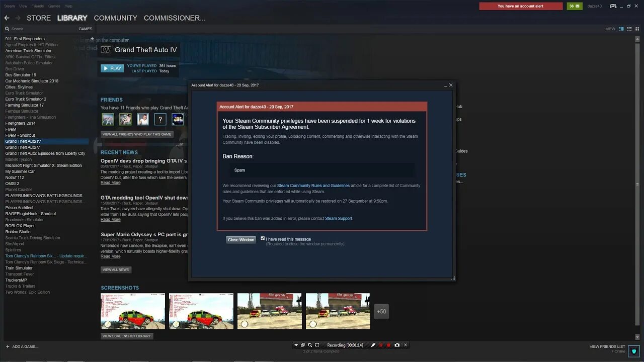Open Read More under OpenIV devs article
The width and height of the screenshot is (644, 362).
tap(110, 183)
